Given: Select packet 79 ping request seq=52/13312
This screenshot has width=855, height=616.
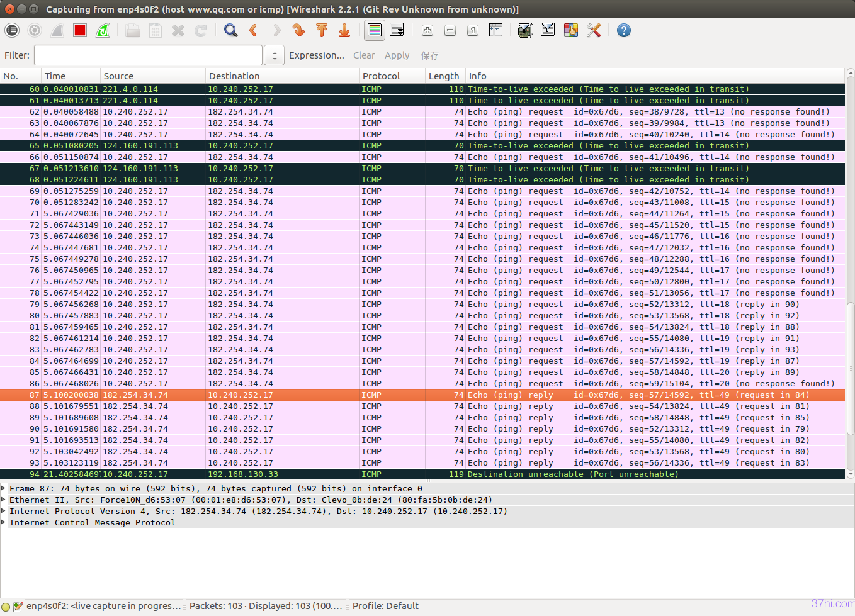Looking at the screenshot, I should pyautogui.click(x=422, y=304).
